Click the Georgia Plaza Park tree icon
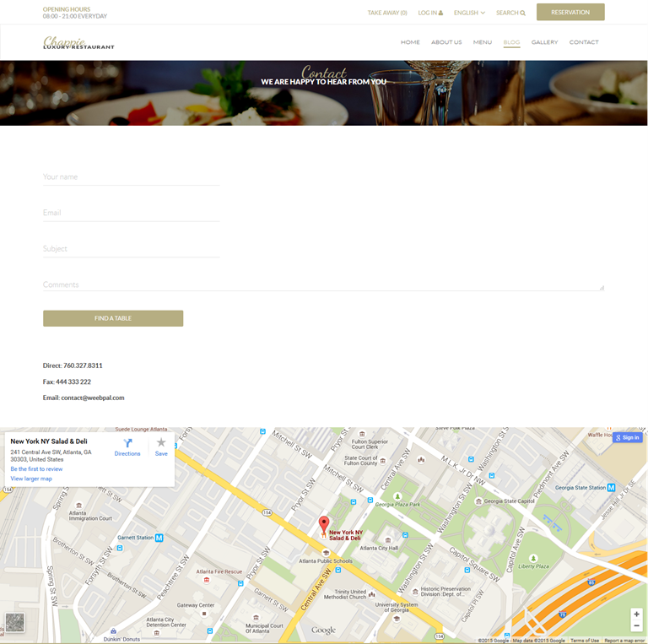This screenshot has width=648, height=644. click(397, 496)
